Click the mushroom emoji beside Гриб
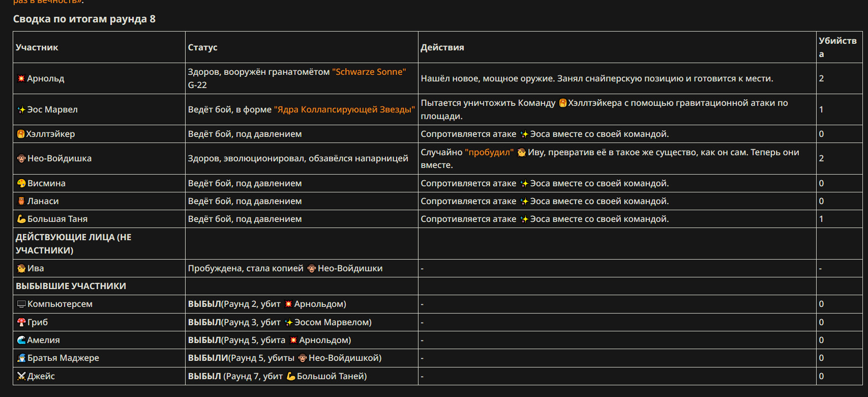868x397 pixels. pos(21,322)
